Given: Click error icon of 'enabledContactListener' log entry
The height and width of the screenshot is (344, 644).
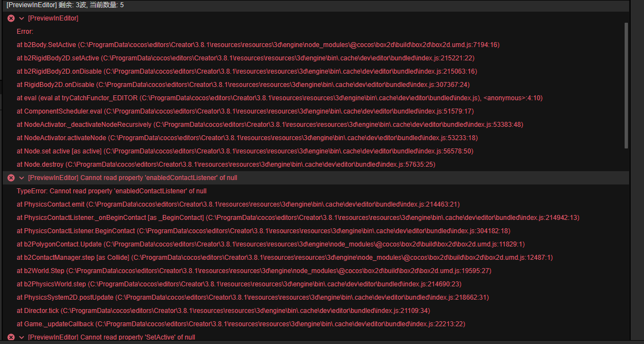Looking at the screenshot, I should click(x=11, y=178).
